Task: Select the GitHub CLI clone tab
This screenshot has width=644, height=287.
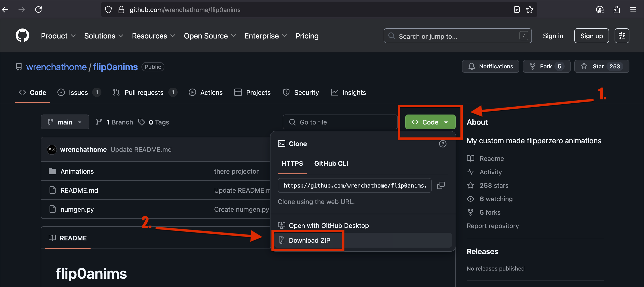Action: [331, 163]
